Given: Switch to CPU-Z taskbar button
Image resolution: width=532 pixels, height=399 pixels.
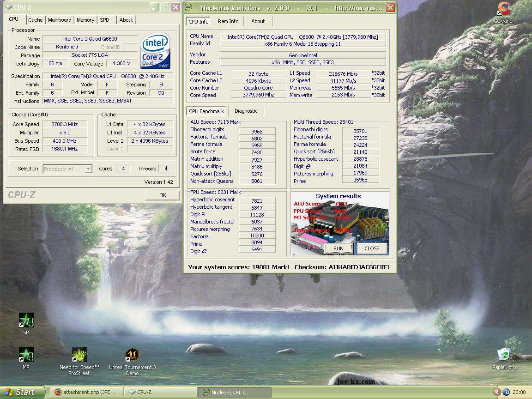Looking at the screenshot, I should click(x=161, y=392).
